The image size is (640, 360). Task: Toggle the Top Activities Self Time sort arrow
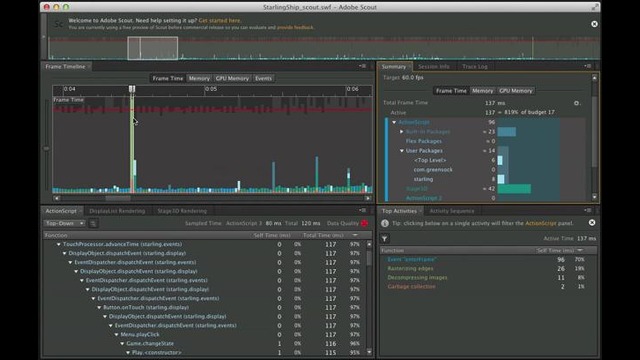[x=580, y=250]
